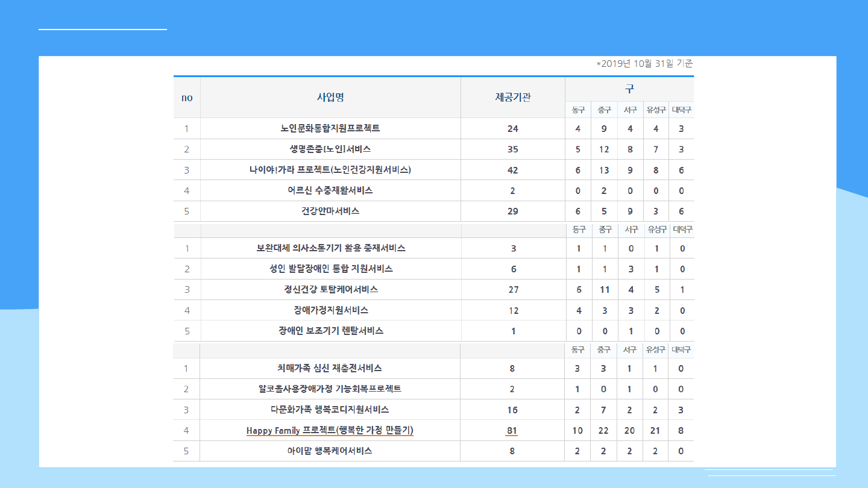Image resolution: width=868 pixels, height=488 pixels.
Task: Select the 제공기관 column header
Action: (513, 98)
